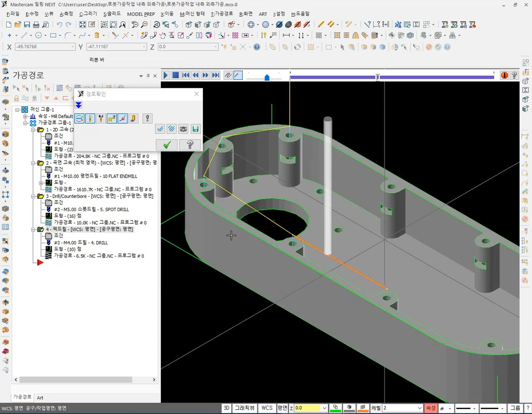Click the blue help icon beside coordinates

(x=257, y=47)
